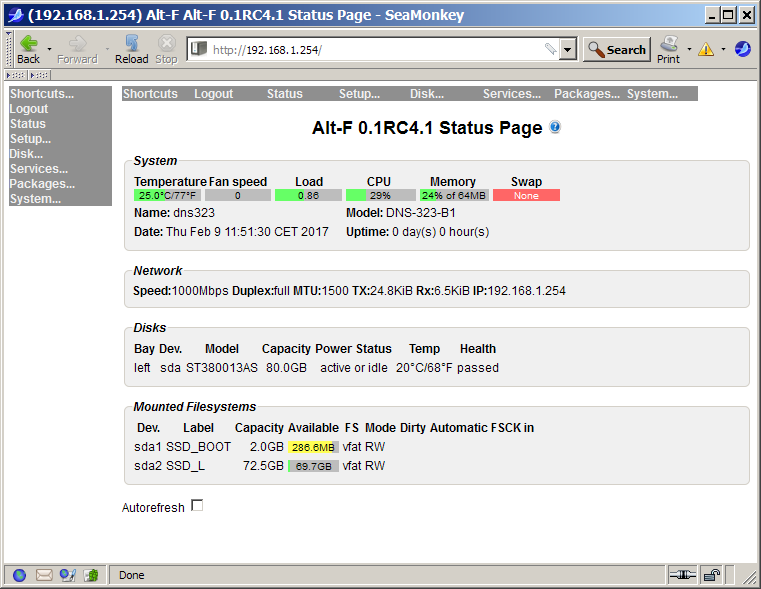This screenshot has height=589, width=761.
Task: Click the security padlock icon
Action: tap(711, 575)
